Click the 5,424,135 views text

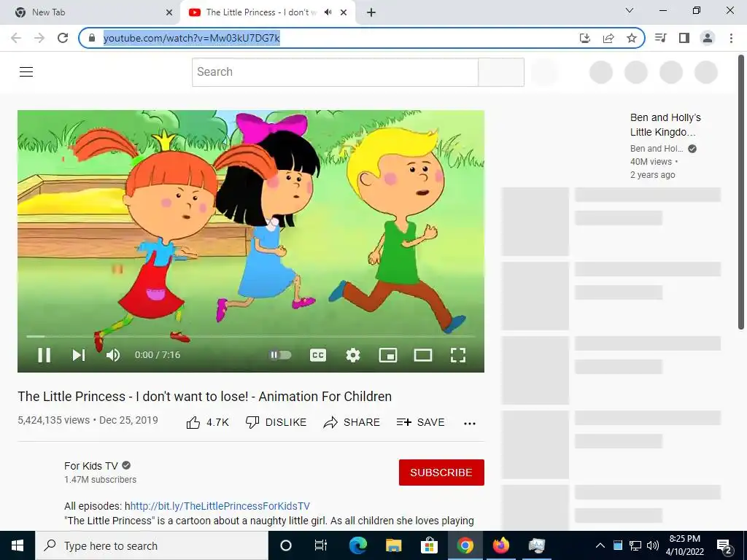pos(54,420)
